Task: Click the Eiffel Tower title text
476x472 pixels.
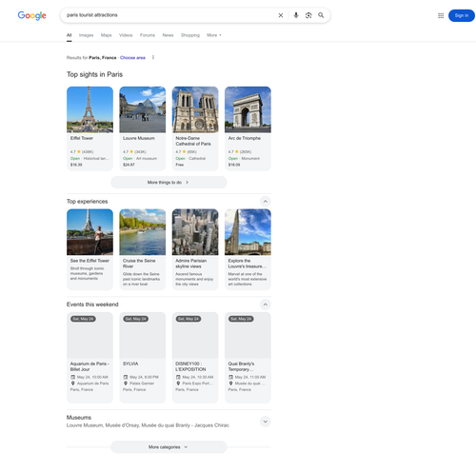Action: 82,138
